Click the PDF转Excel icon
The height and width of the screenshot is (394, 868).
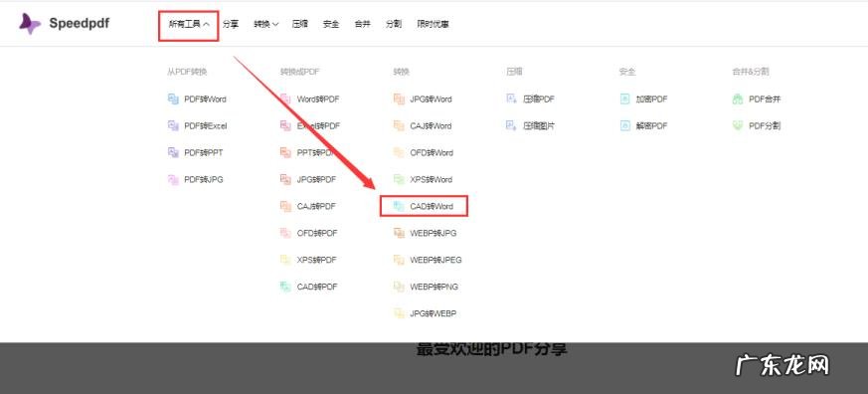(173, 125)
